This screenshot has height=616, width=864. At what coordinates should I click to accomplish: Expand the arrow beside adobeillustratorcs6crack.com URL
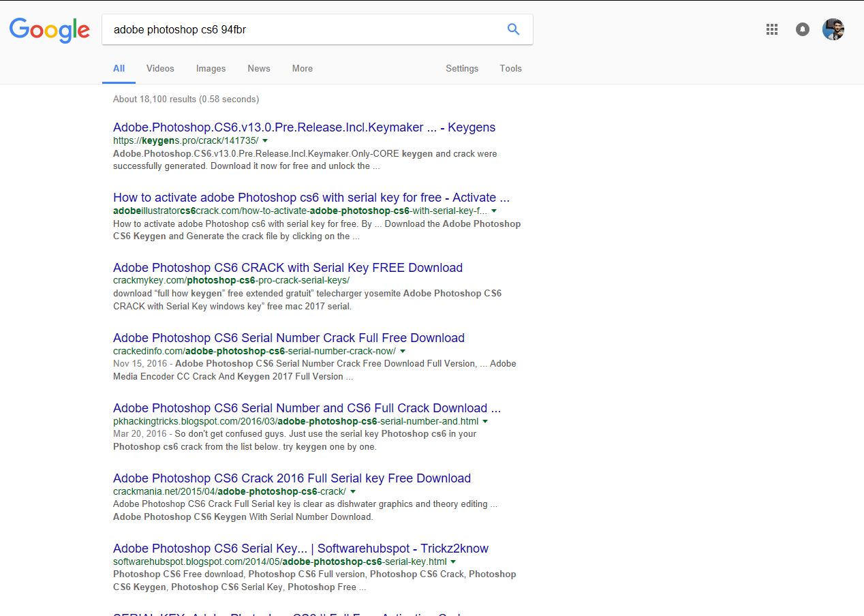[x=494, y=211]
